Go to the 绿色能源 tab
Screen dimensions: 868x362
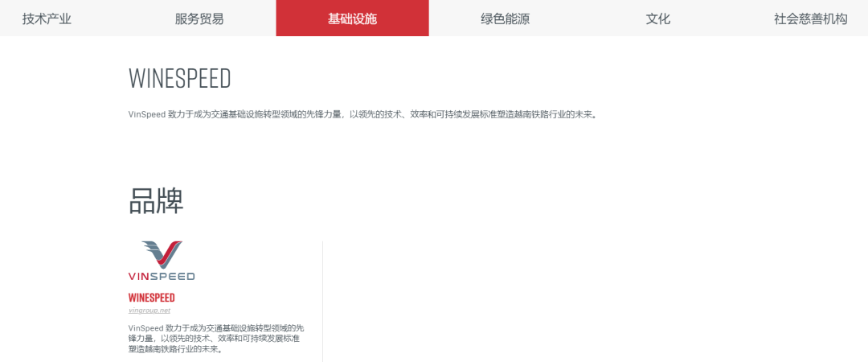coord(505,19)
